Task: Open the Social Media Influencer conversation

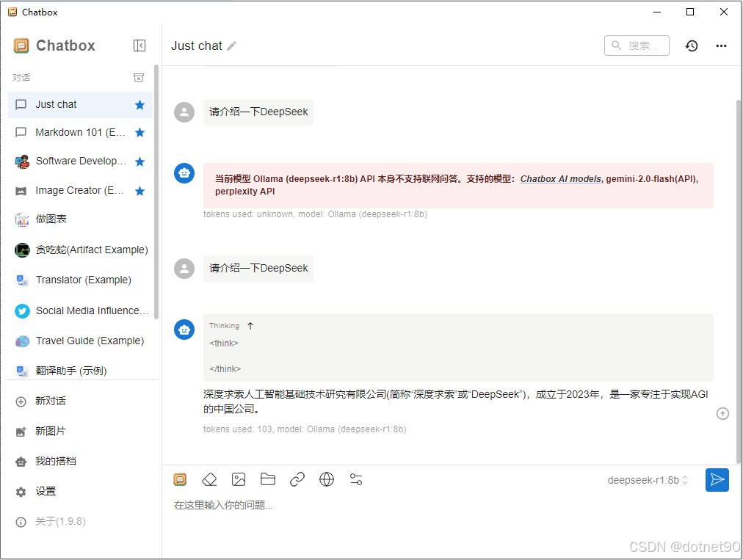Action: (80, 310)
